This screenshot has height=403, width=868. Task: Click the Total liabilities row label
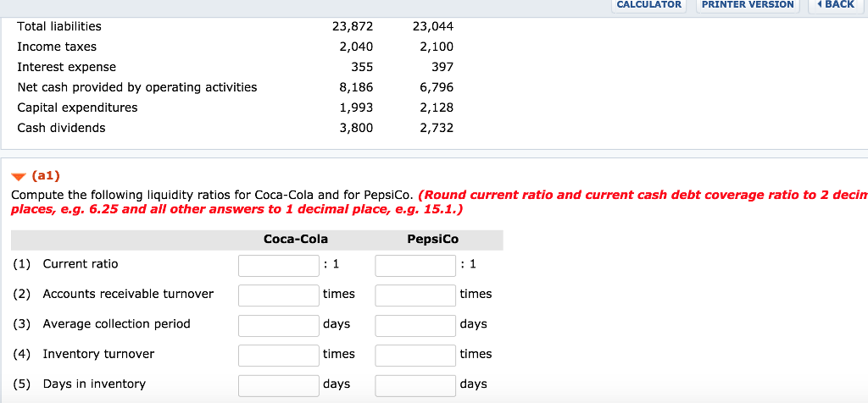tap(59, 26)
